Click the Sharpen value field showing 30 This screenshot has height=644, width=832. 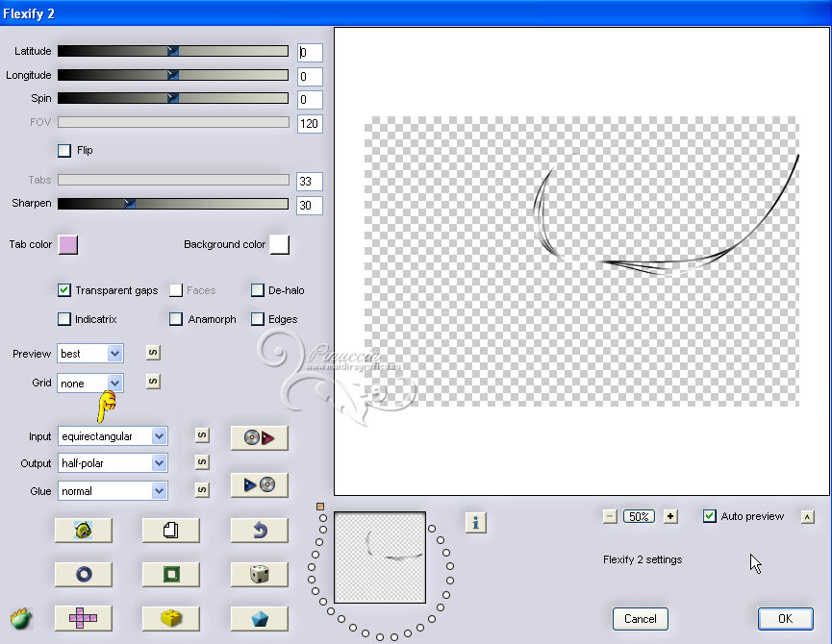pos(310,205)
